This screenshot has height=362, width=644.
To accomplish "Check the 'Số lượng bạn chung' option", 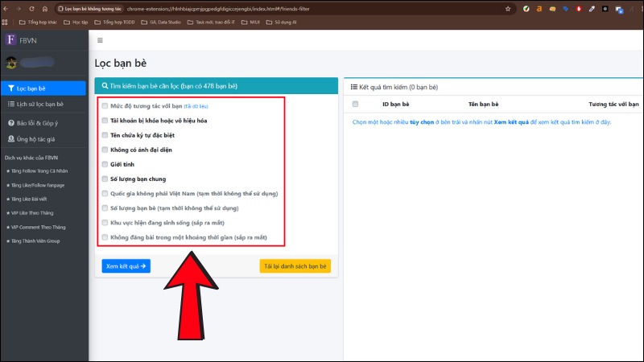I will (x=105, y=179).
